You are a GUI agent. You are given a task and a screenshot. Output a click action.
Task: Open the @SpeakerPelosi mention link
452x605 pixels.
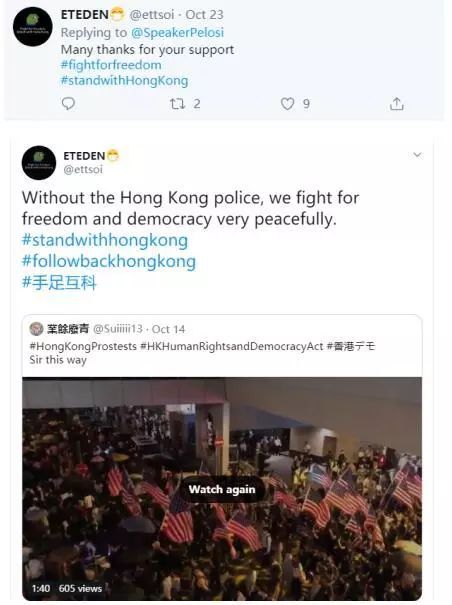pyautogui.click(x=177, y=32)
